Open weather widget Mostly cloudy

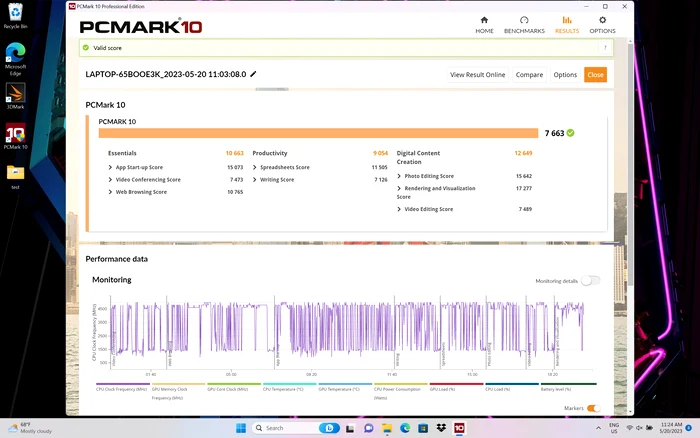30,428
